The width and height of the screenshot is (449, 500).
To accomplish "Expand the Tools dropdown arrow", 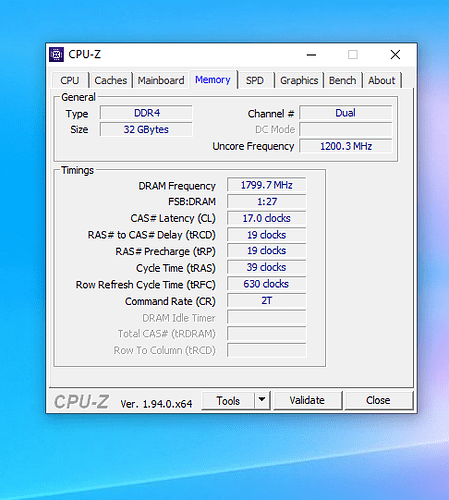I will pyautogui.click(x=262, y=400).
